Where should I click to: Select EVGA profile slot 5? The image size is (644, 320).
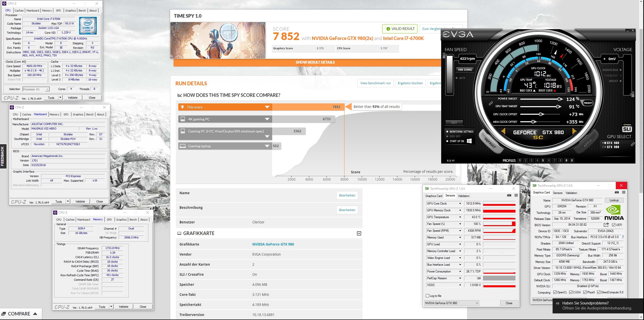(x=543, y=161)
